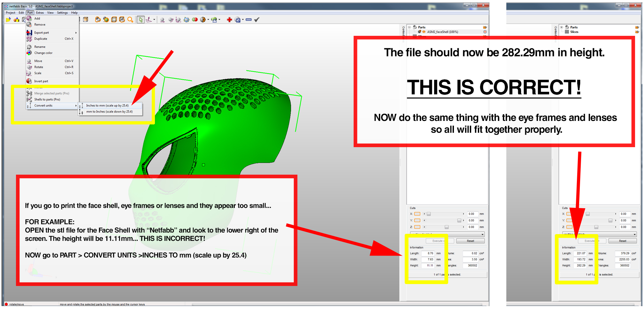
Task: Click the orange free cut sphere icon
Action: pos(203,20)
